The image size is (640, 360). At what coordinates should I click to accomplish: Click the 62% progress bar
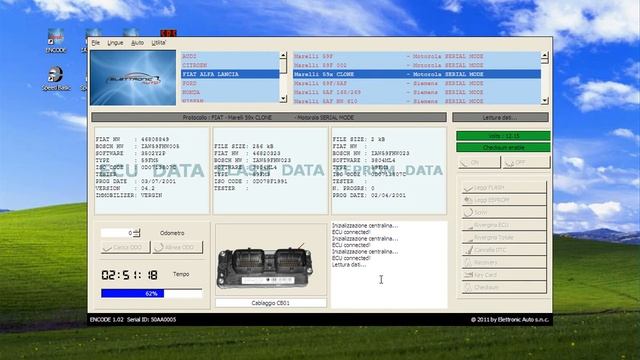point(151,293)
